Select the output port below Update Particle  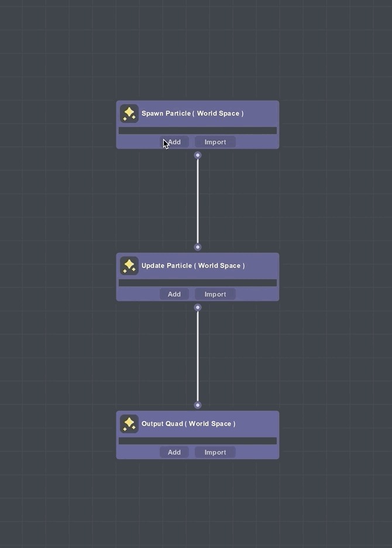coord(198,307)
